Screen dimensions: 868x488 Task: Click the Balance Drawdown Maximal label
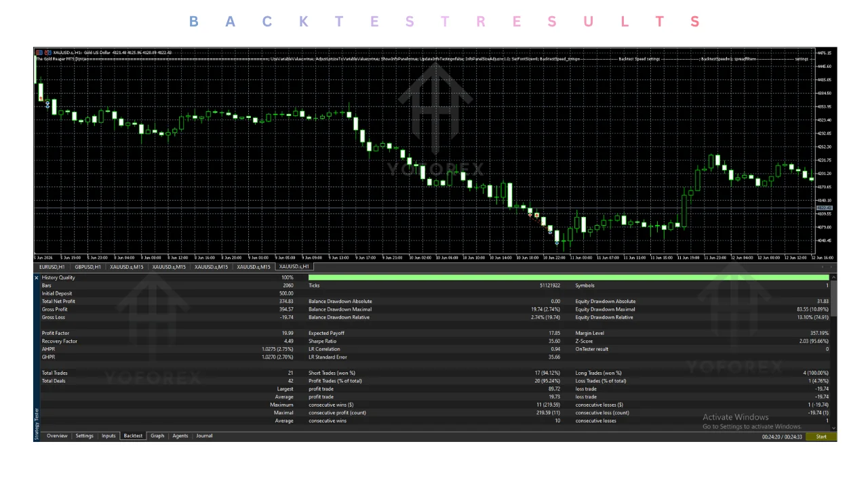(340, 310)
